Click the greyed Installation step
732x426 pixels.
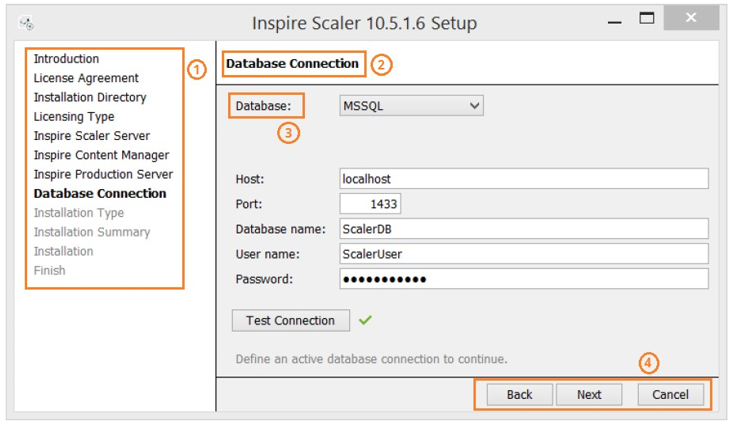[63, 251]
